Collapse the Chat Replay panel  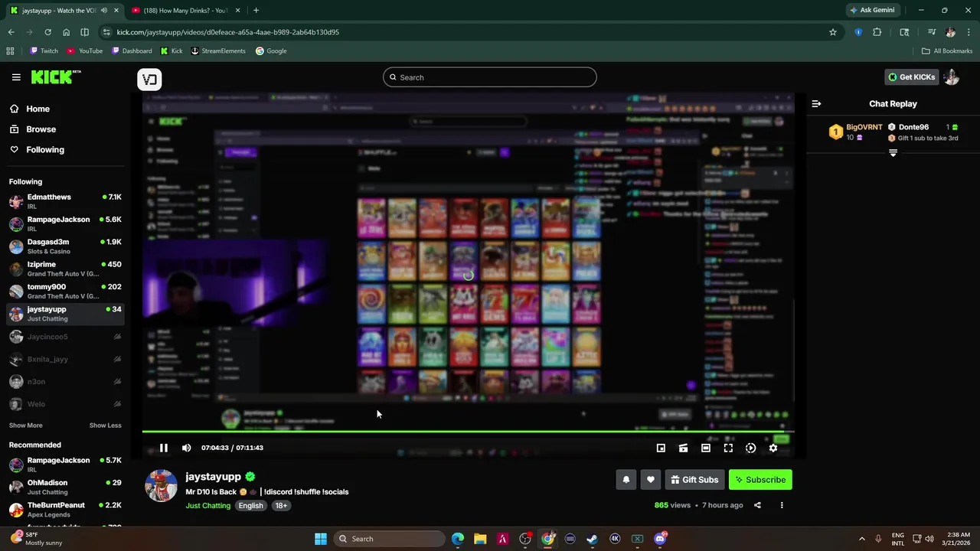tap(816, 103)
